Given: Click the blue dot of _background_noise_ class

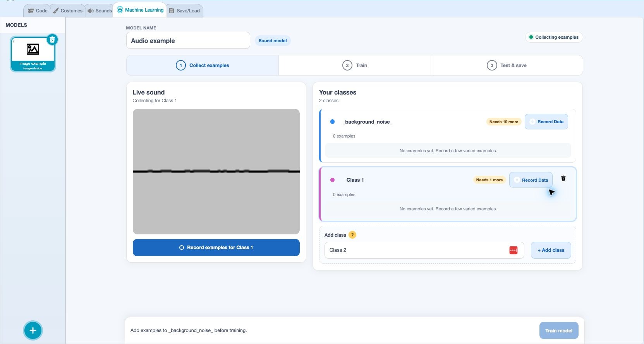Looking at the screenshot, I should point(332,122).
